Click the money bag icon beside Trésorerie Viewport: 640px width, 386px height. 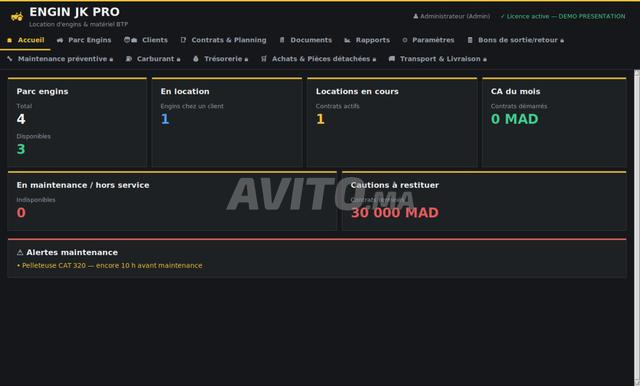coord(196,59)
